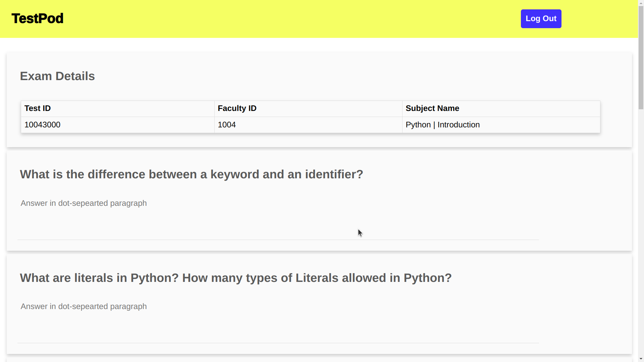644x362 pixels.
Task: Click the TestPod logo title
Action: pos(37,18)
